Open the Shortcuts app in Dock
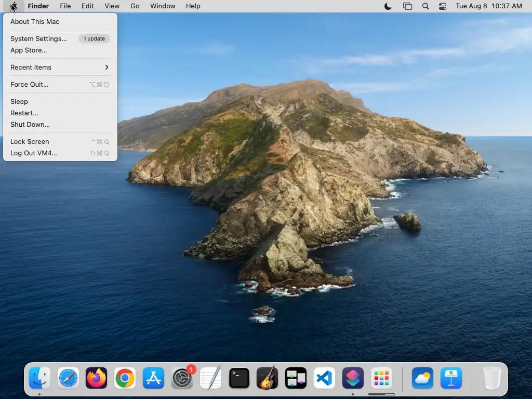Viewport: 532px width, 399px height. [x=353, y=378]
